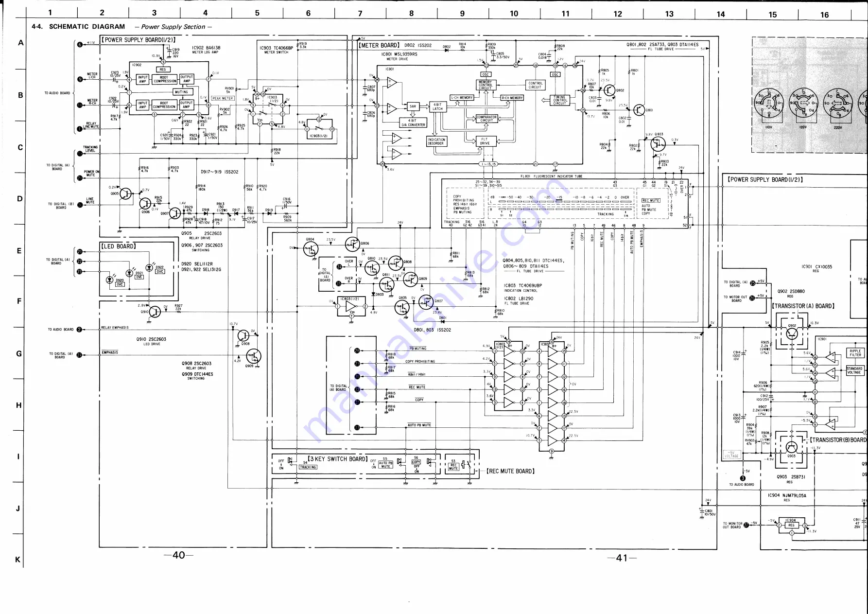Select transistor Q902 on Transistor (A) Board
The image size is (868, 614).
[792, 333]
